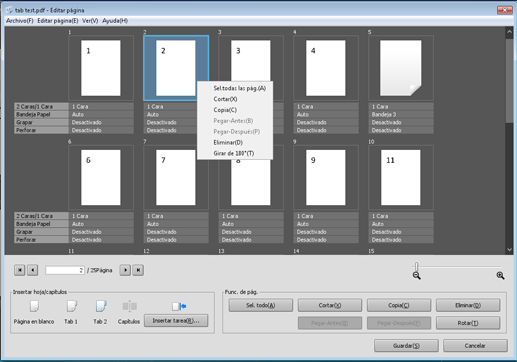
Task: Click the zoom in magnifier icon
Action: (x=500, y=275)
